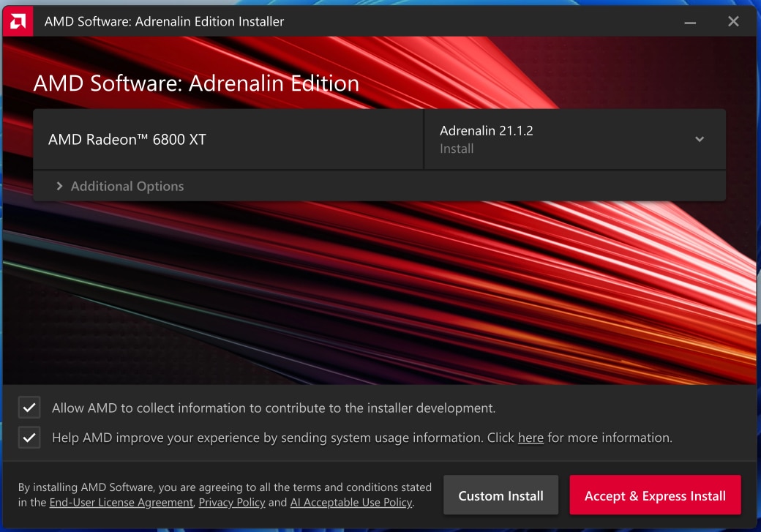Click the 'Allow AMD to collect information' label

[273, 408]
